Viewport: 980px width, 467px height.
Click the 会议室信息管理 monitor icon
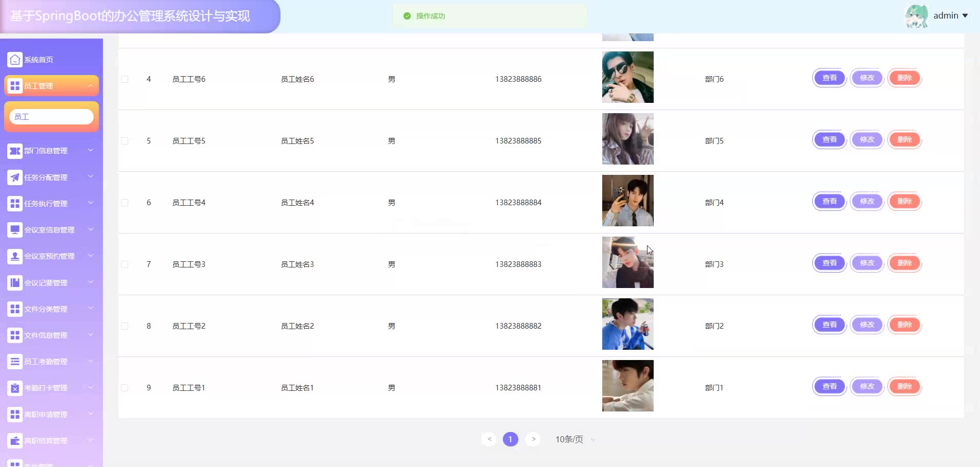[x=15, y=230]
